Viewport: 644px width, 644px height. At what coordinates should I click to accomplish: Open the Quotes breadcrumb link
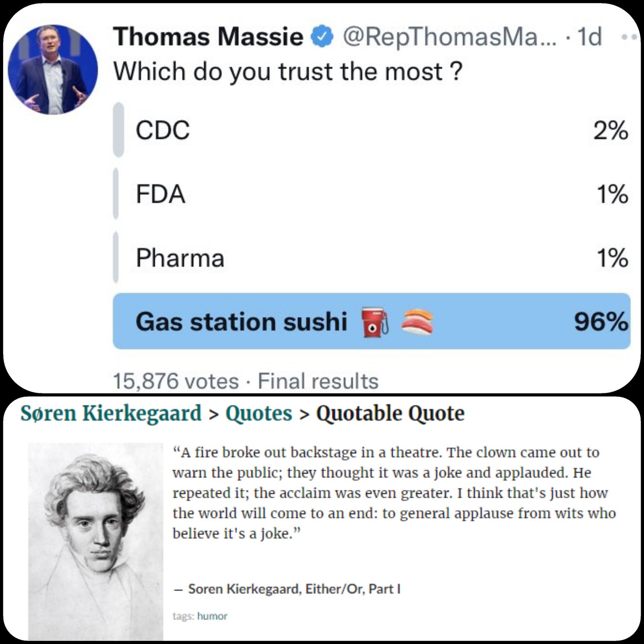(x=258, y=414)
